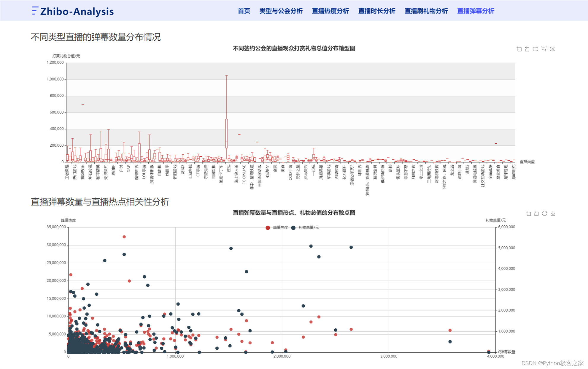This screenshot has height=369, width=588.
Task: Open the 直播热度分析 menu item
Action: pos(330,11)
